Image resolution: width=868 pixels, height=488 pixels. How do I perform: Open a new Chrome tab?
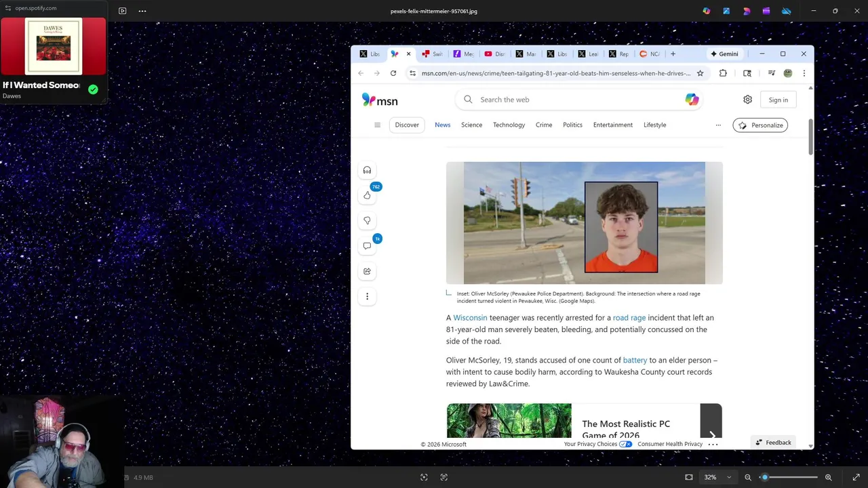point(673,54)
